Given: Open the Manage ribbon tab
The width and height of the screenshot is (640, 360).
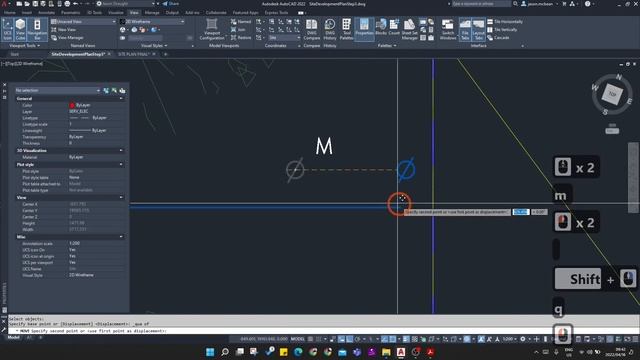Looking at the screenshot, I should [152, 13].
